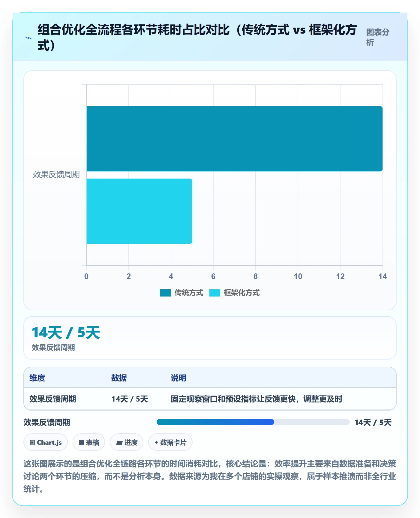The height and width of the screenshot is (518, 420).
Task: Click the chart title 组合优化全流程各环节耗时占比对比
Action: (x=197, y=38)
